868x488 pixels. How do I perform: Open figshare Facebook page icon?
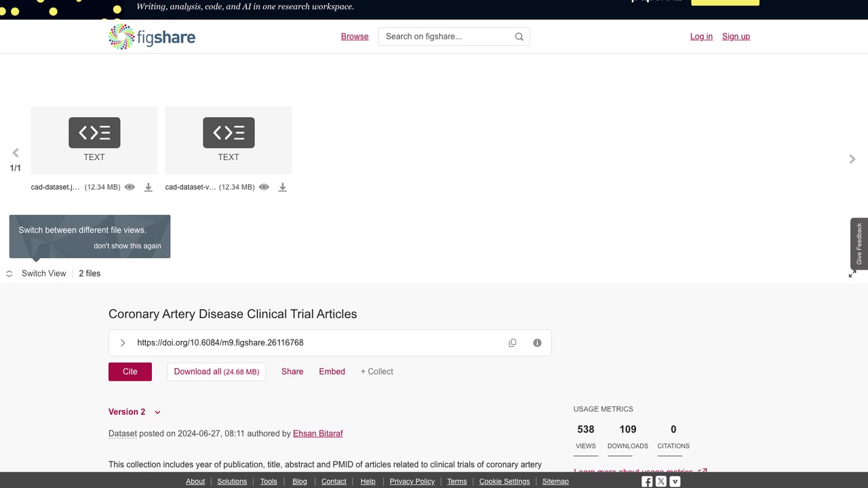coord(647,481)
